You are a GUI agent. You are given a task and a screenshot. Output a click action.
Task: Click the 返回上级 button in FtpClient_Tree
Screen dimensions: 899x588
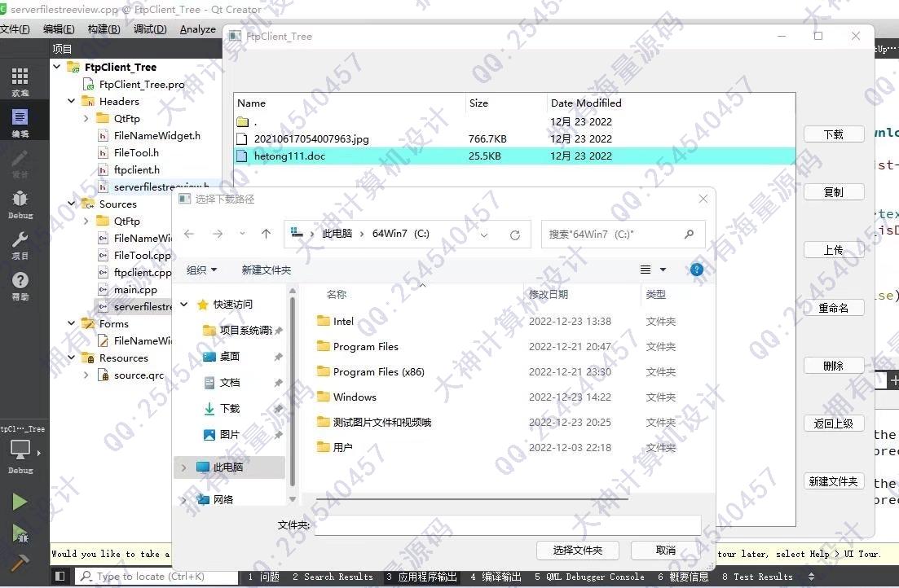point(834,424)
